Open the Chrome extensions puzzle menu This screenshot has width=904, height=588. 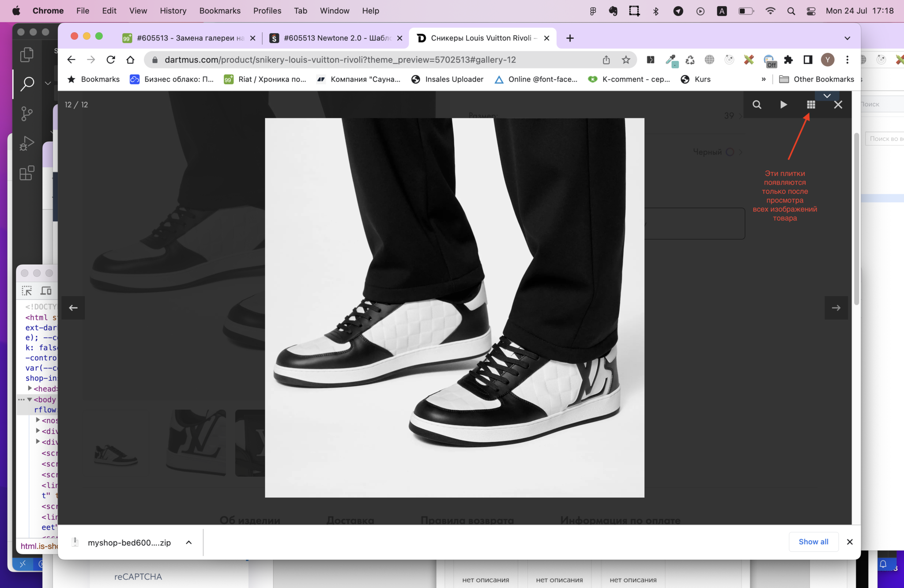(x=788, y=60)
